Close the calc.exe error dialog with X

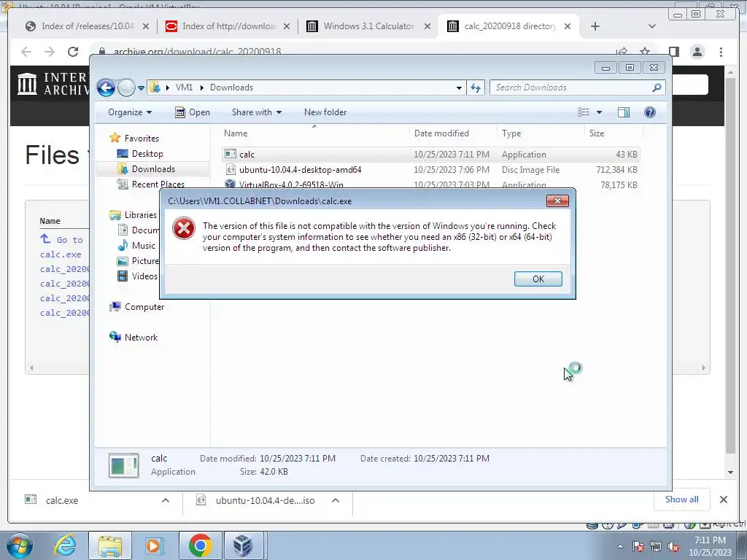tap(557, 201)
